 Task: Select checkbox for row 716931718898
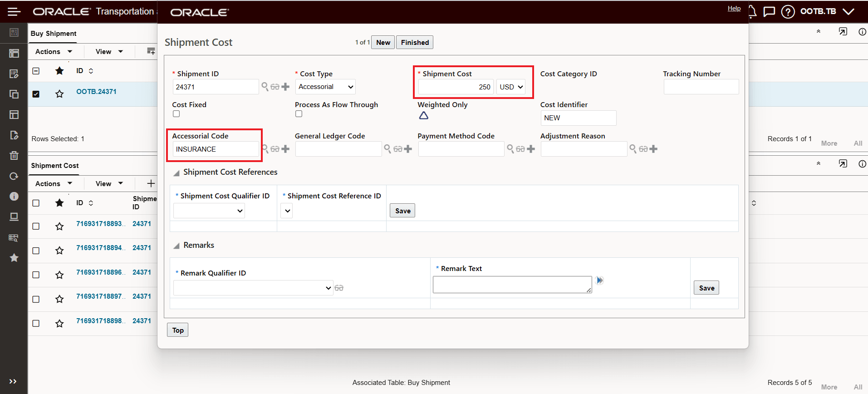(36, 323)
